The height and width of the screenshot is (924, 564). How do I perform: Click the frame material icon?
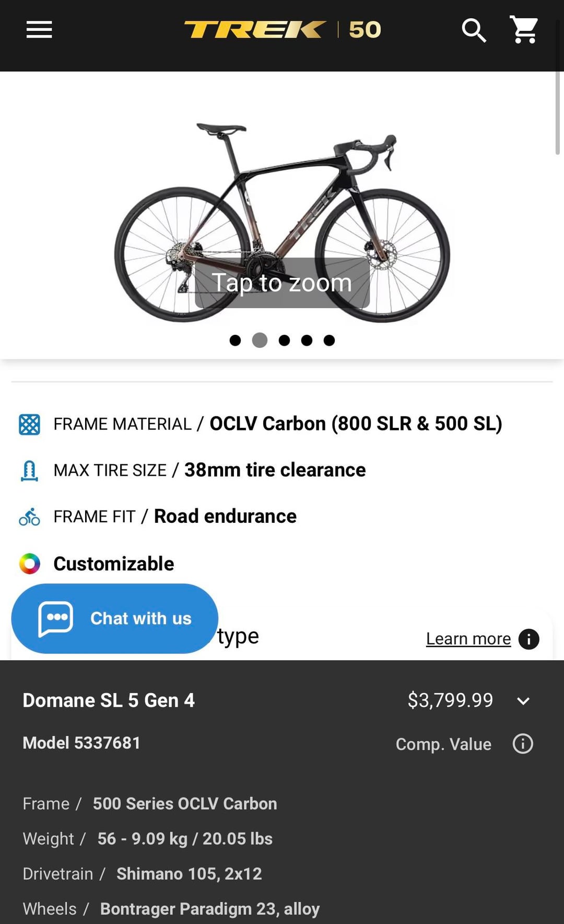(29, 424)
